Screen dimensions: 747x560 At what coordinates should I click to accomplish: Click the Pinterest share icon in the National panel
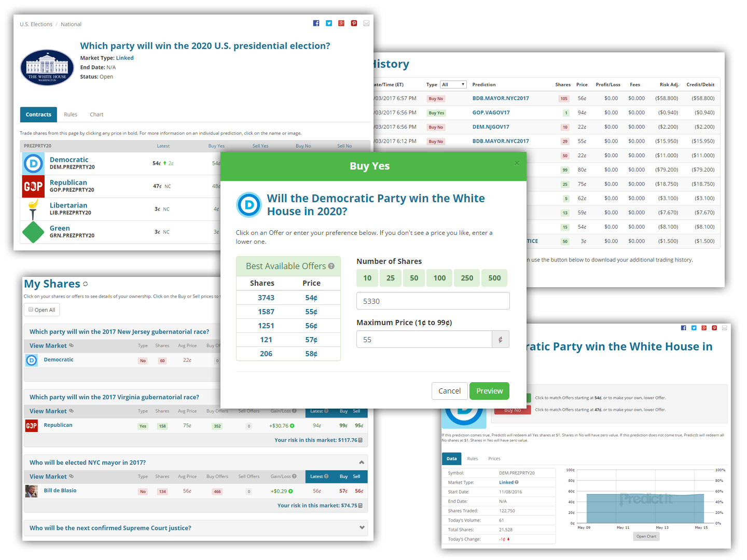[x=354, y=23]
